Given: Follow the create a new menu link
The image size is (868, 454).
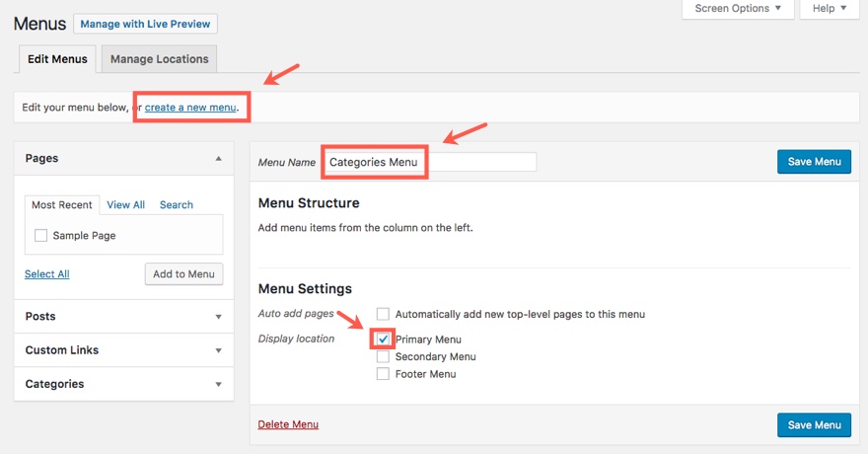Looking at the screenshot, I should coord(190,108).
